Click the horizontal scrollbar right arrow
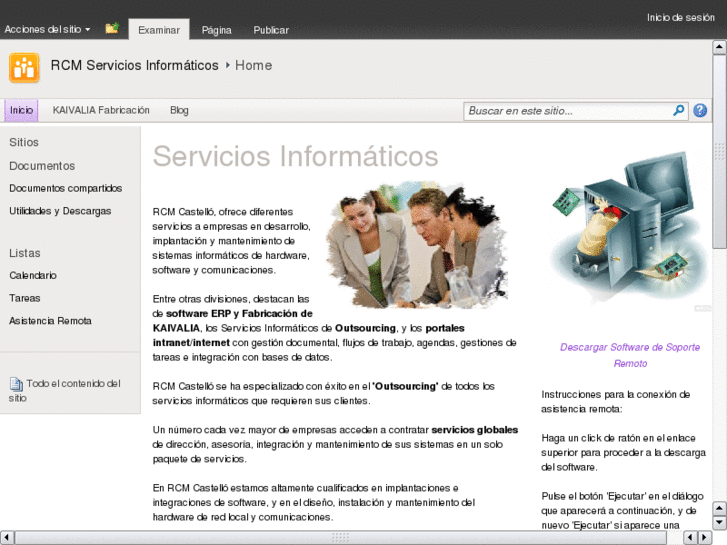The image size is (727, 545). click(704, 537)
